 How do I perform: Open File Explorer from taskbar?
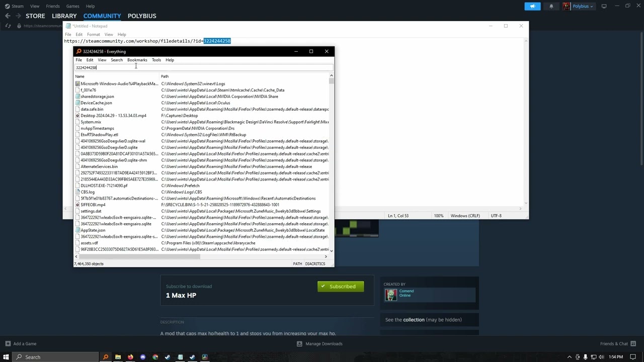tap(118, 357)
